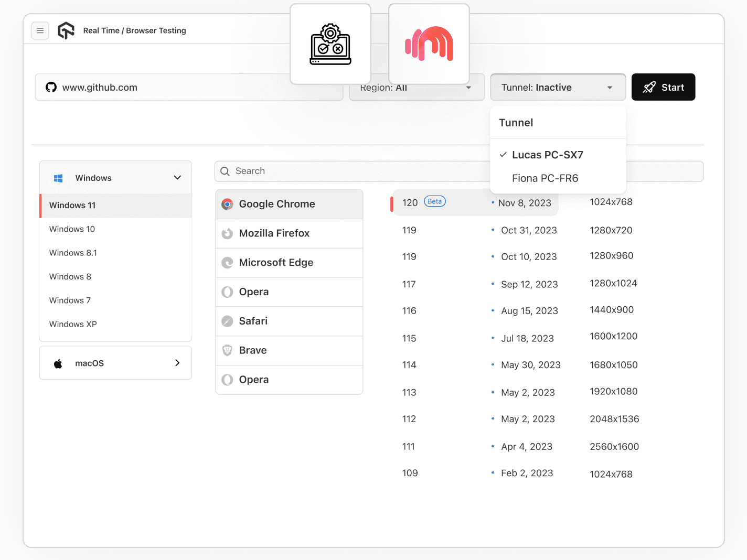
Task: Collapse the Windows section chevron
Action: 177,178
